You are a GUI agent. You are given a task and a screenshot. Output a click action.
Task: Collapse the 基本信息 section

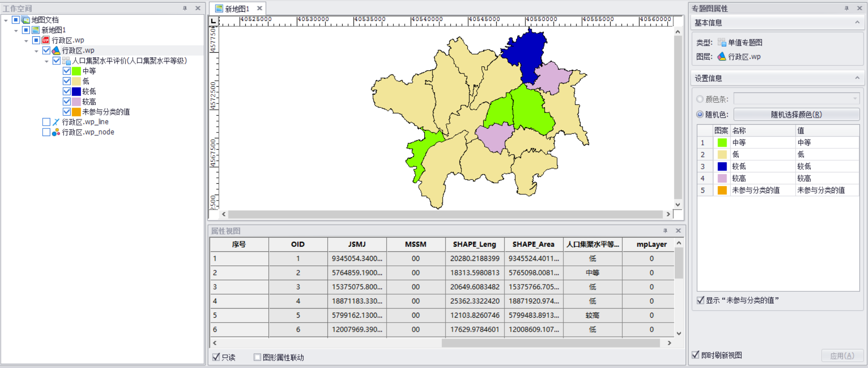(857, 22)
